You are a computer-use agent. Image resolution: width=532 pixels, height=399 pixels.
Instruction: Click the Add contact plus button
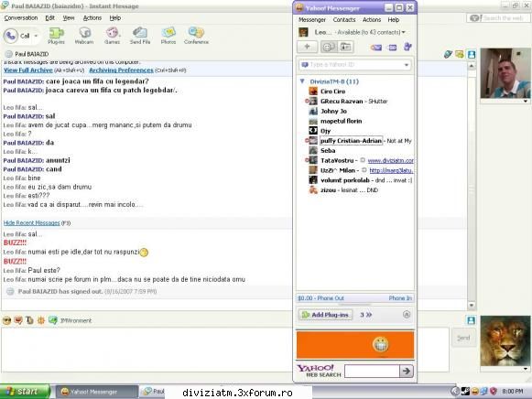(x=308, y=47)
